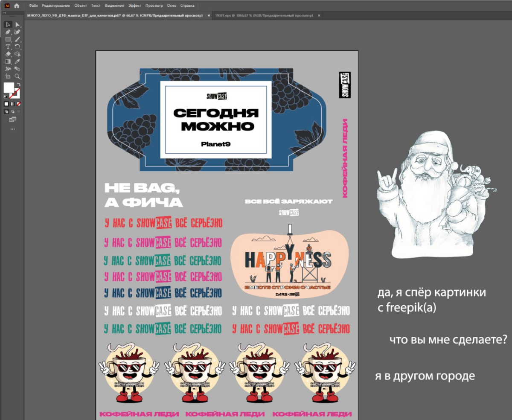Screen dimensions: 512x420
Task: Close the 19367.eps document tab
Action: click(319, 15)
